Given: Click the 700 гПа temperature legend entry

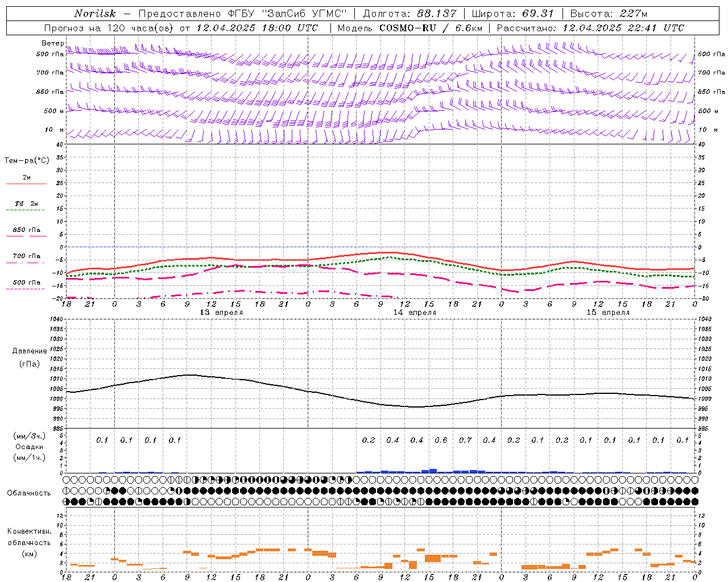Looking at the screenshot, I should point(26,256).
